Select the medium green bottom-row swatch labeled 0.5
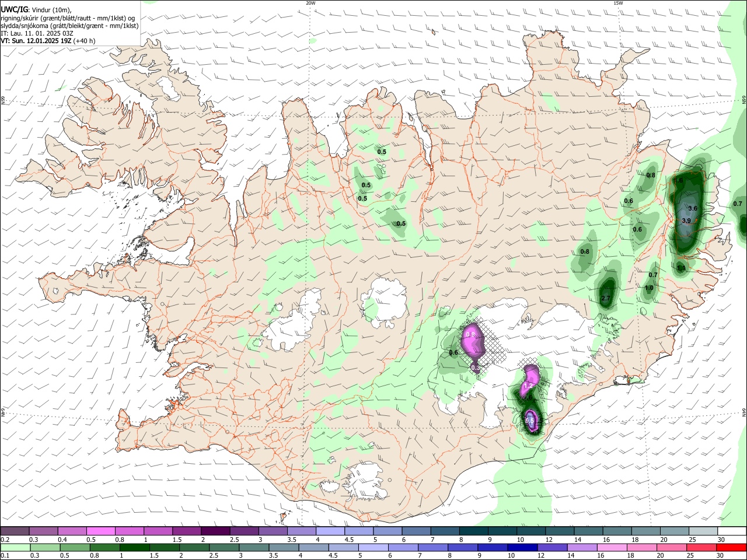This screenshot has height=560, width=747. (x=75, y=548)
